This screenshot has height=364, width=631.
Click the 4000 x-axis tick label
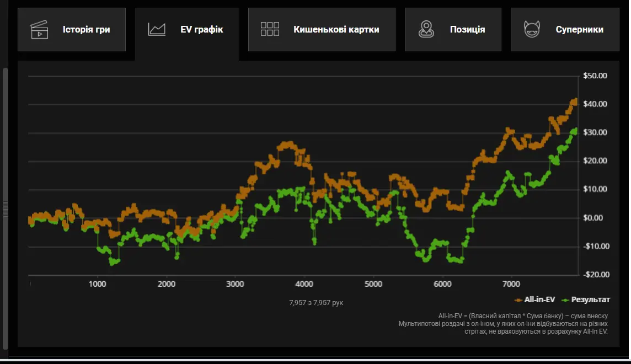[x=304, y=284]
